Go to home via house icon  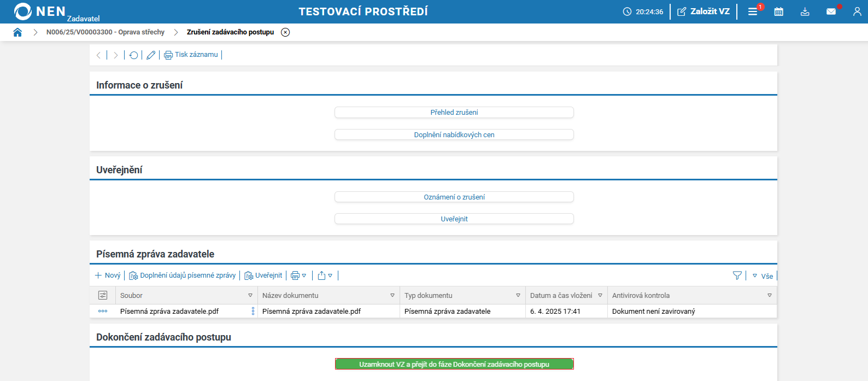[x=17, y=32]
